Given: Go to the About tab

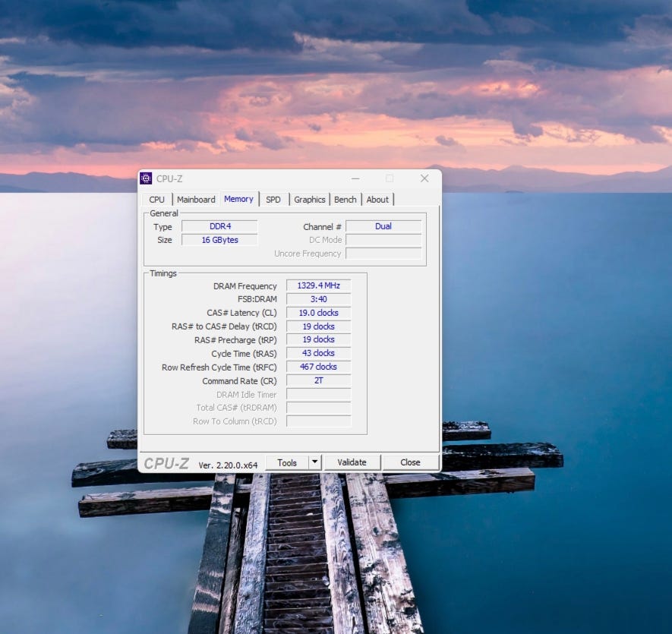Looking at the screenshot, I should coord(377,200).
